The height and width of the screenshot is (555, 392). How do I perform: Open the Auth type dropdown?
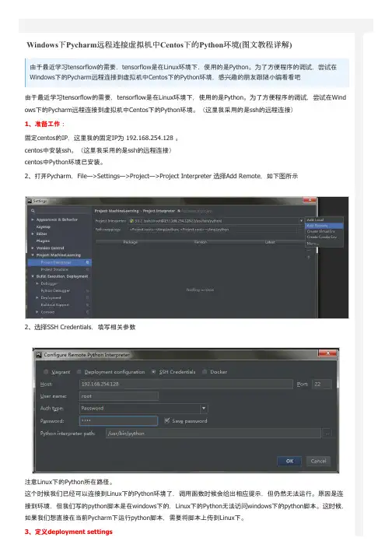[204, 409]
